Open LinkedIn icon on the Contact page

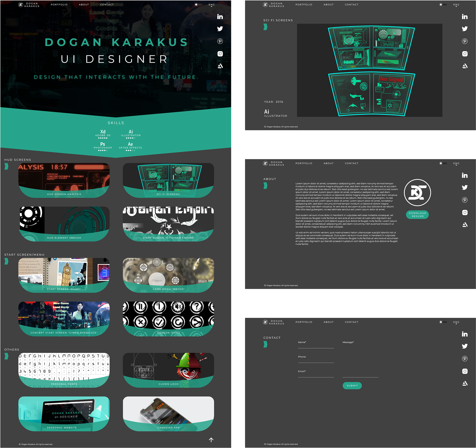pyautogui.click(x=464, y=334)
